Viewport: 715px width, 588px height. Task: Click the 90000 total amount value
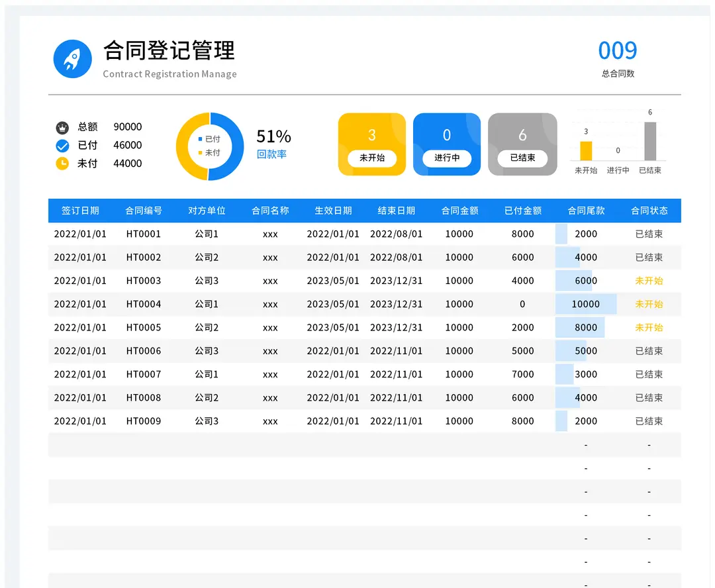click(128, 127)
